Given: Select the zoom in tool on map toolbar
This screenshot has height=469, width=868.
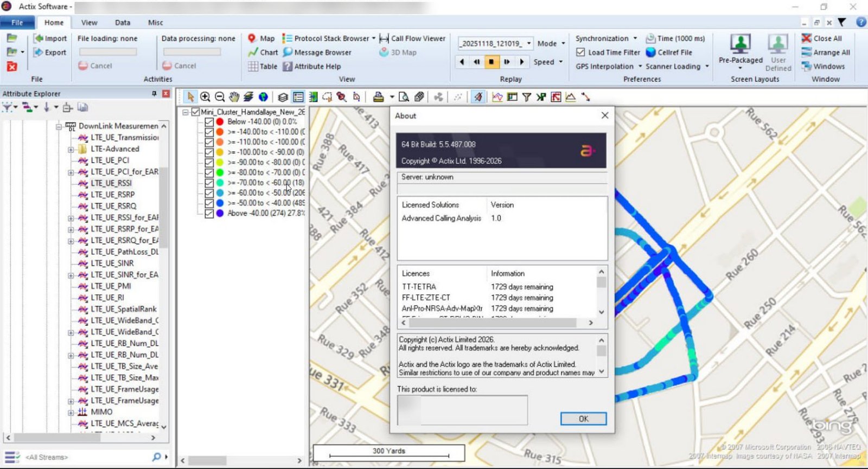Looking at the screenshot, I should click(x=205, y=97).
